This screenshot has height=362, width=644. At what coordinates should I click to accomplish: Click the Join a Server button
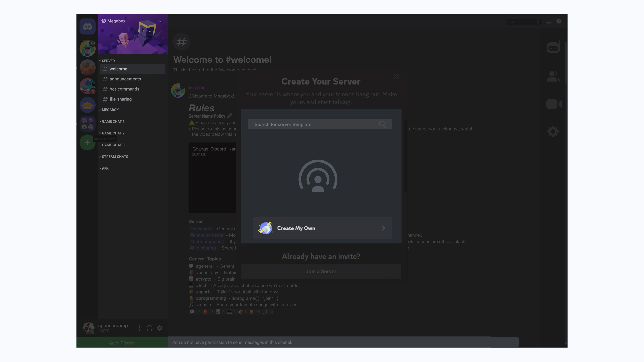321,271
